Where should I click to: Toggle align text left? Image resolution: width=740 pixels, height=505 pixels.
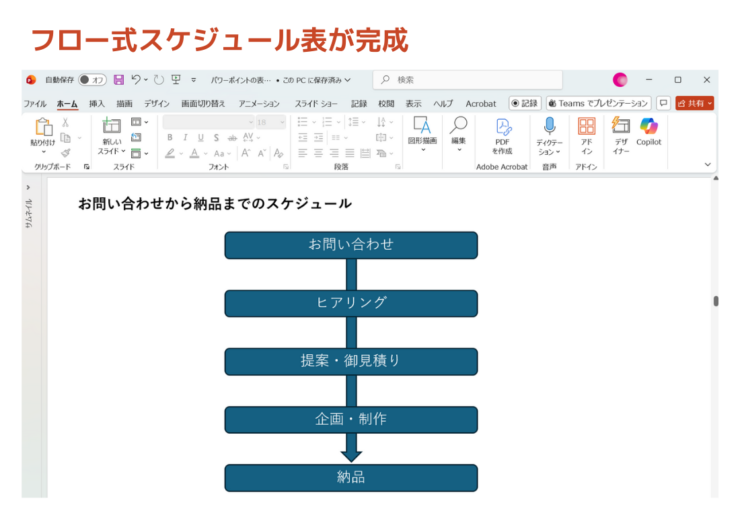303,153
